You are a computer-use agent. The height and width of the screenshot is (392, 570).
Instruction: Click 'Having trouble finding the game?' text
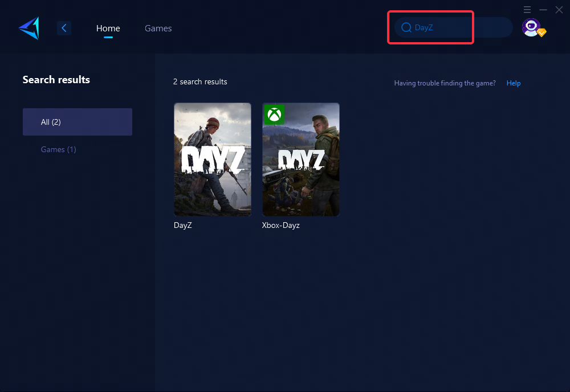coord(445,83)
